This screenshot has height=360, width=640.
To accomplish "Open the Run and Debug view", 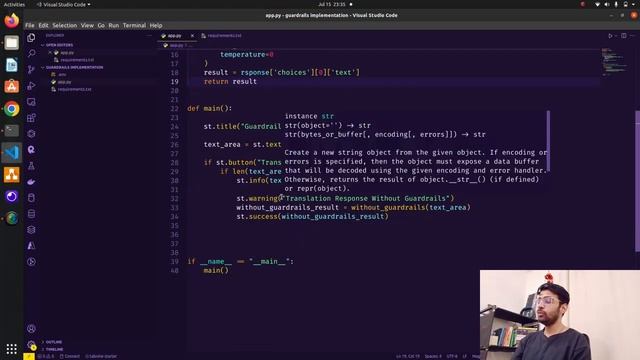I will coord(31,86).
